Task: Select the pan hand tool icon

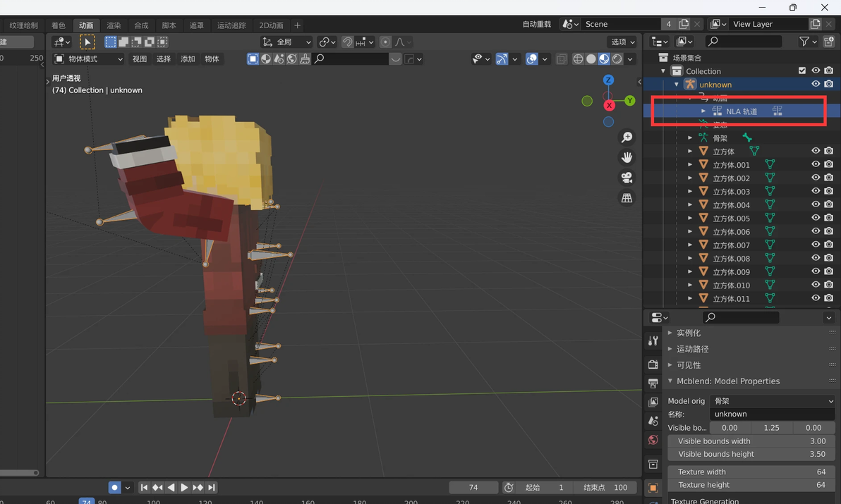Action: point(627,157)
